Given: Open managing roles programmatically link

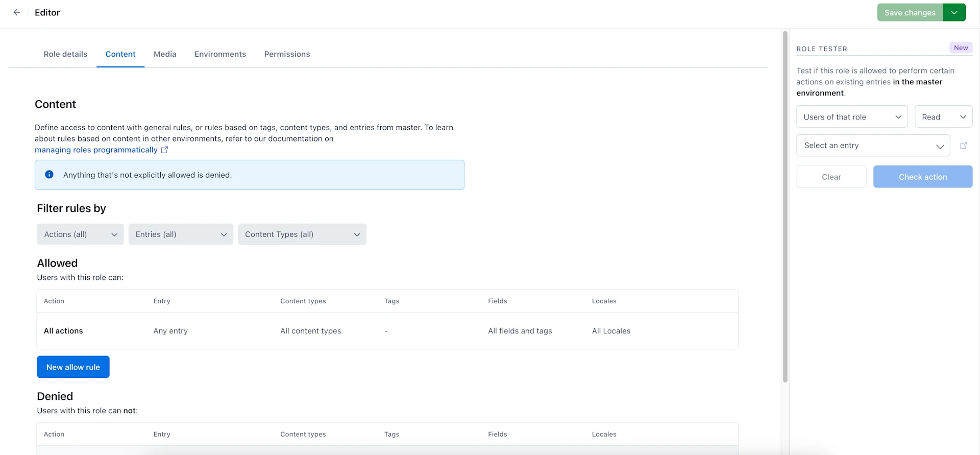Looking at the screenshot, I should (x=101, y=150).
